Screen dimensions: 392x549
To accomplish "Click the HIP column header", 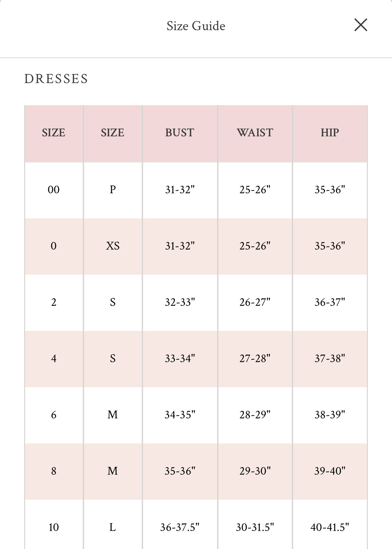I will [x=330, y=133].
